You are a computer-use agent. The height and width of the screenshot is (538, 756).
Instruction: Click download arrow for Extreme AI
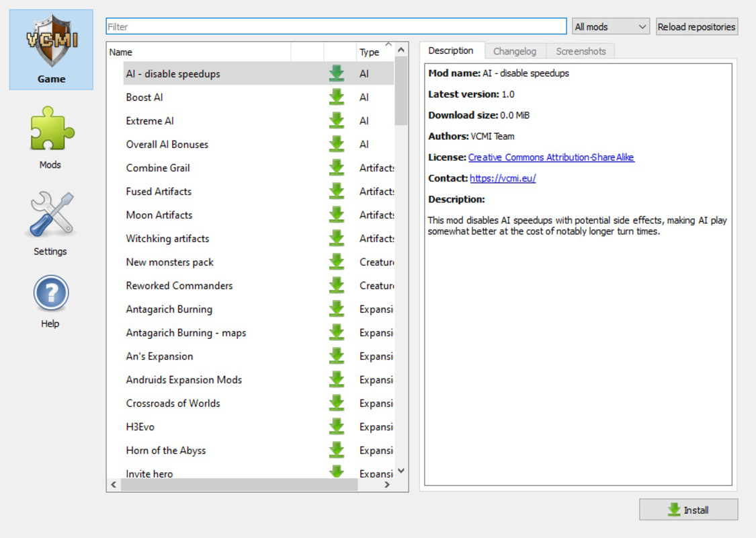point(337,120)
